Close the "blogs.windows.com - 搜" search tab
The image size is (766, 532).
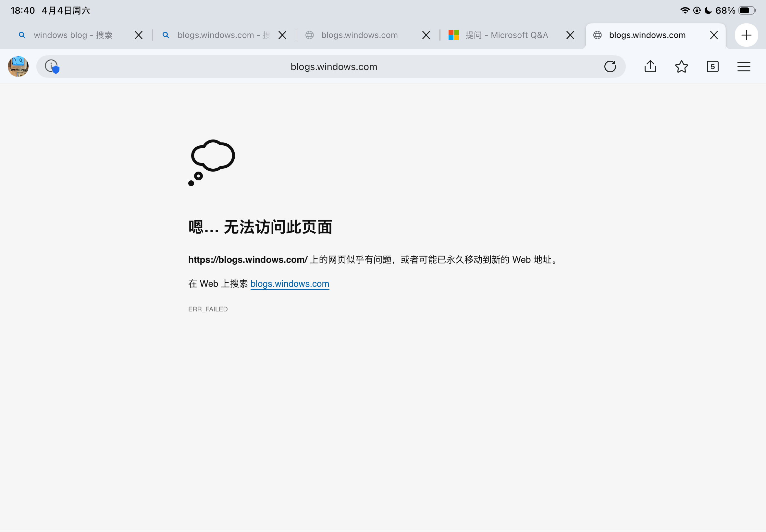click(x=282, y=35)
